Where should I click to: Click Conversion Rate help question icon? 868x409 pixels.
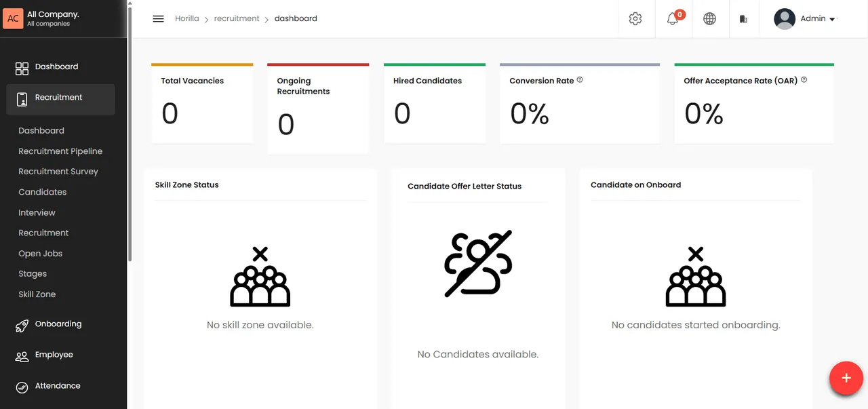tap(580, 80)
